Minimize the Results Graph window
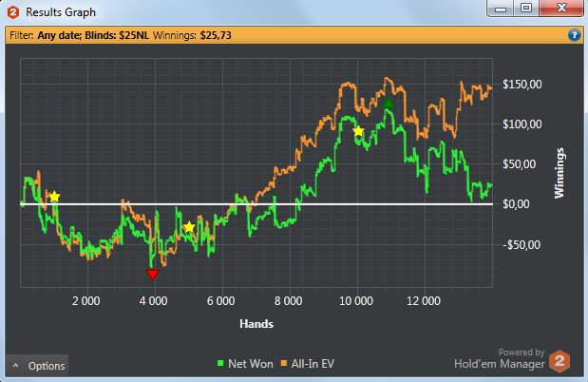588x382 pixels. (501, 9)
